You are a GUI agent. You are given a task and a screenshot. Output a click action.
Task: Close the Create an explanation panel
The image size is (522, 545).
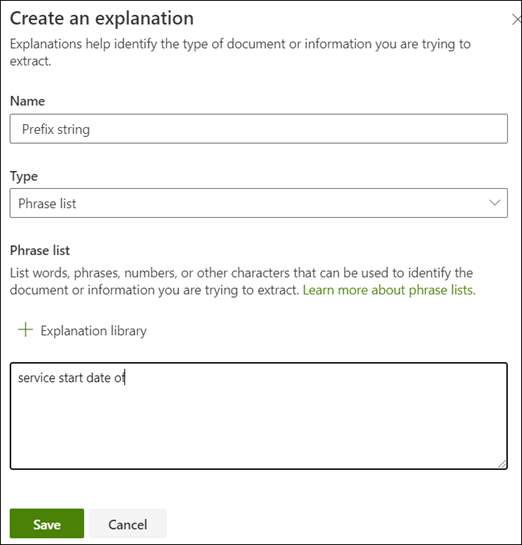517,19
